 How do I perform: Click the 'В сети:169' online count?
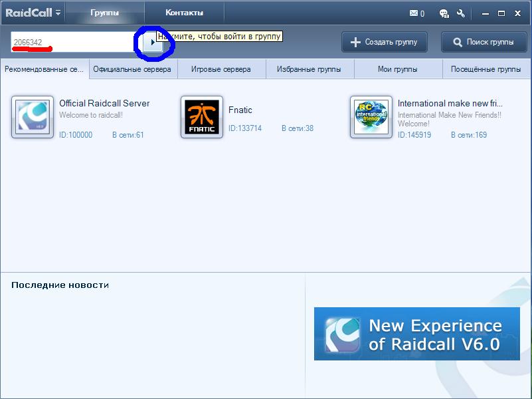pos(469,135)
